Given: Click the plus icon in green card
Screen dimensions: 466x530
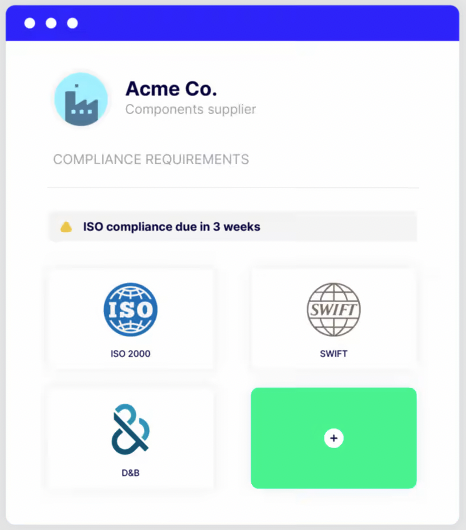Looking at the screenshot, I should point(334,438).
